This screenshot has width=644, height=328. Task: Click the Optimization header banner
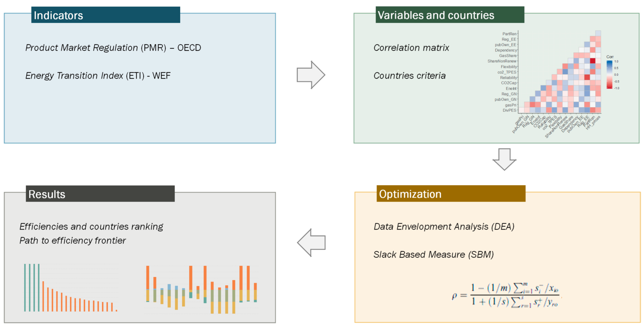451,194
